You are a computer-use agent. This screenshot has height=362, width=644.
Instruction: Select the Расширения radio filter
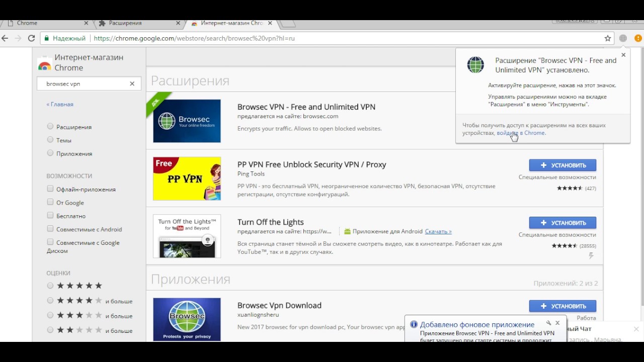point(50,127)
